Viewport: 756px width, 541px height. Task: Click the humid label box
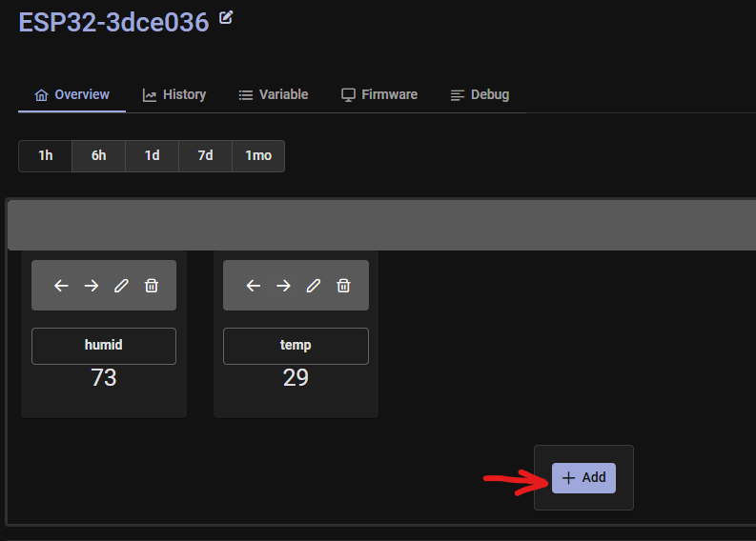(104, 346)
